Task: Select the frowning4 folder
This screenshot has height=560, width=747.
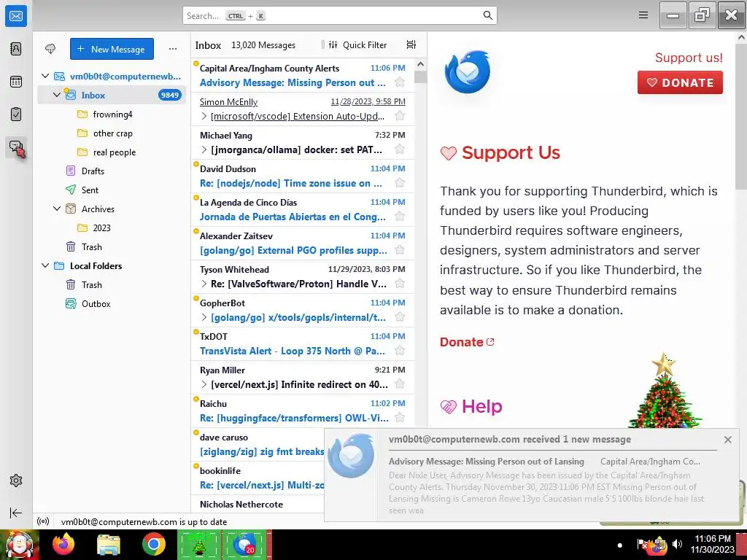Action: click(x=112, y=114)
